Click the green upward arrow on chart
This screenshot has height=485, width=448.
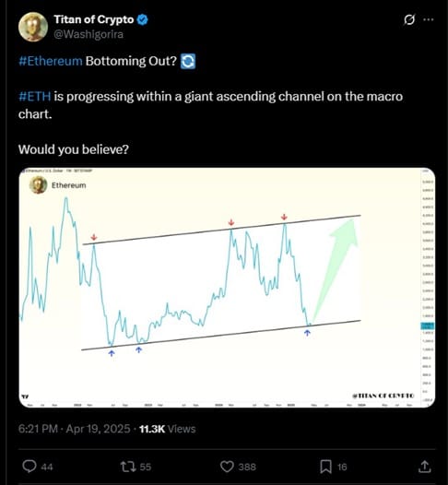(336, 271)
